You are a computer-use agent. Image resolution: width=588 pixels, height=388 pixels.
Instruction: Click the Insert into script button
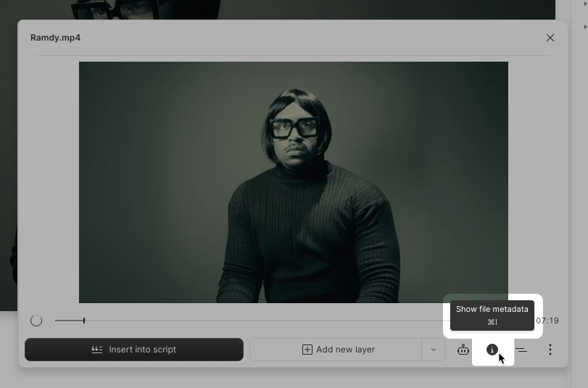[x=134, y=350]
